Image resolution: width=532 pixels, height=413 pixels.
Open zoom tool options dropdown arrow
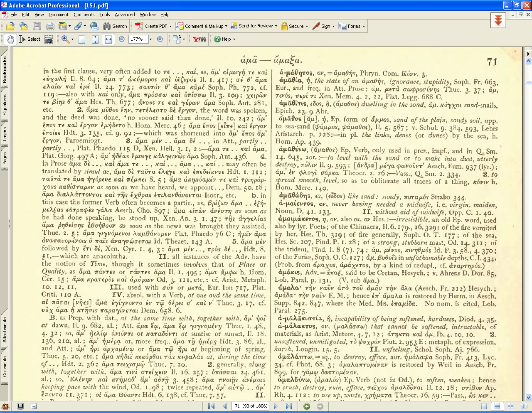click(72, 39)
